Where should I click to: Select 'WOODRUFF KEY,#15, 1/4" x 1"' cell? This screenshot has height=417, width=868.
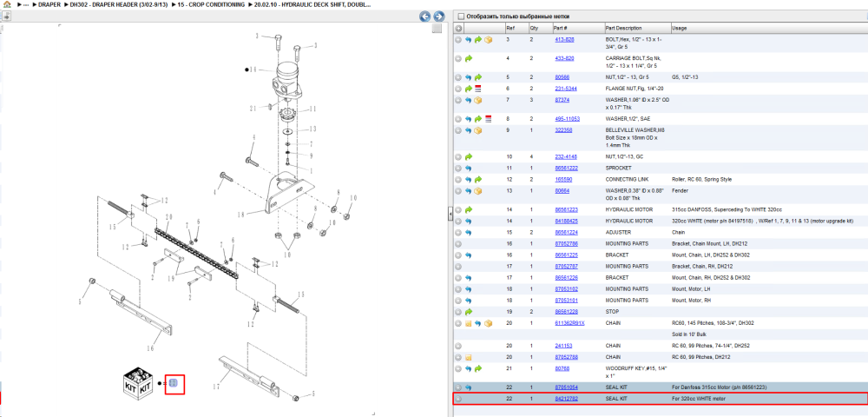636,372
